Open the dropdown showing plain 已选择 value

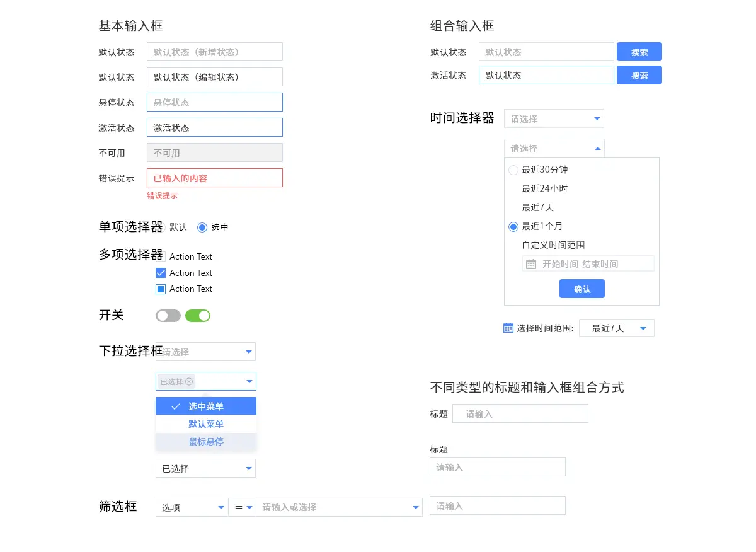click(206, 468)
